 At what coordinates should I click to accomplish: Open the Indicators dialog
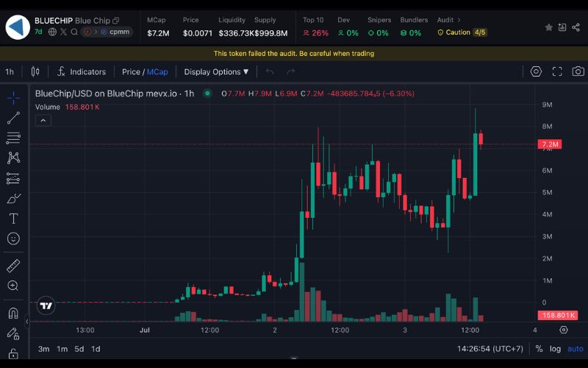click(82, 71)
